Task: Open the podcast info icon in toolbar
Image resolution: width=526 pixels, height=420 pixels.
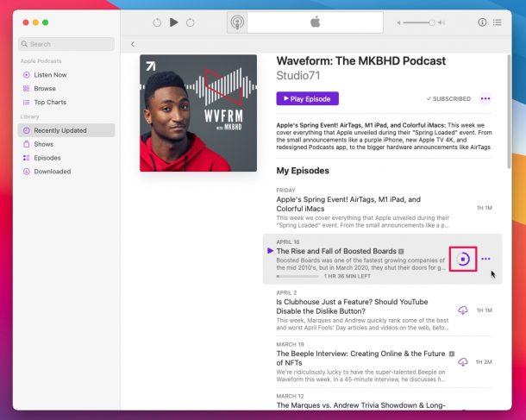Action: (x=482, y=22)
